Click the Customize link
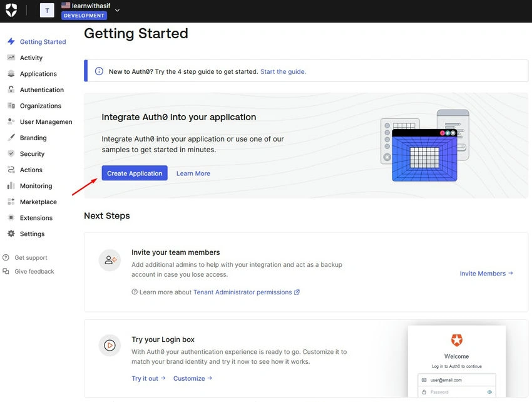The width and height of the screenshot is (532, 402). point(193,378)
